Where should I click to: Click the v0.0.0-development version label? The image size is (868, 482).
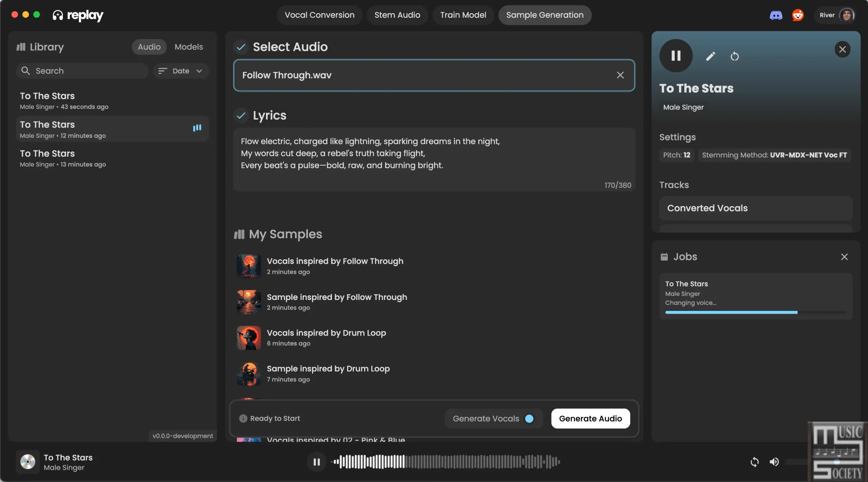(182, 436)
